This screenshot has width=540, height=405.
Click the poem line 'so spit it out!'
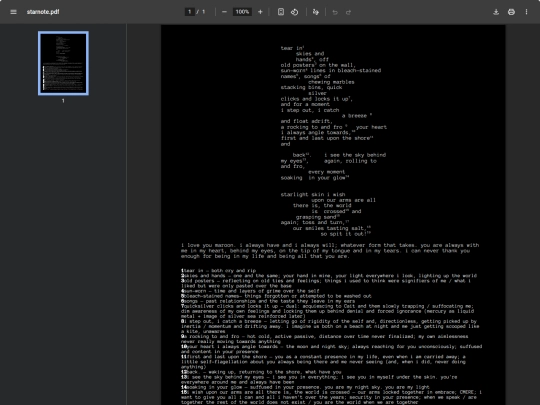click(345, 234)
